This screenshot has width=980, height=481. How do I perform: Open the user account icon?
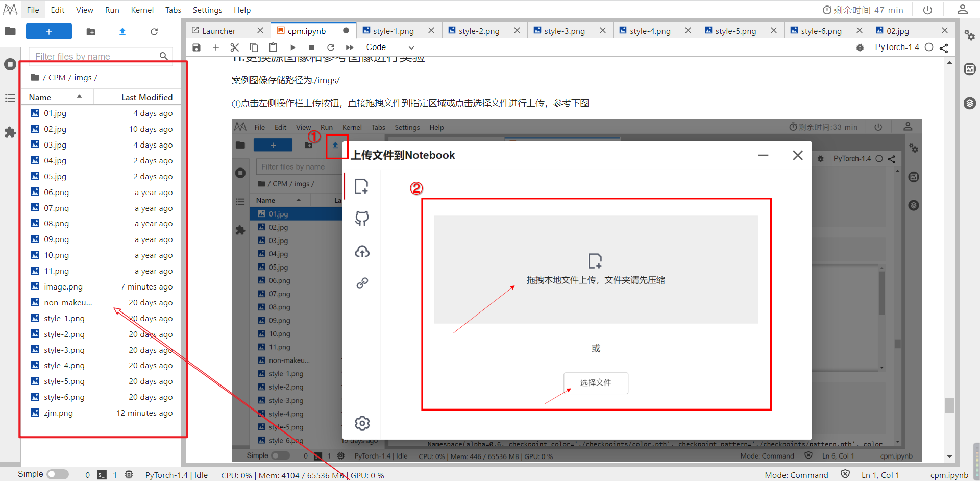point(963,10)
